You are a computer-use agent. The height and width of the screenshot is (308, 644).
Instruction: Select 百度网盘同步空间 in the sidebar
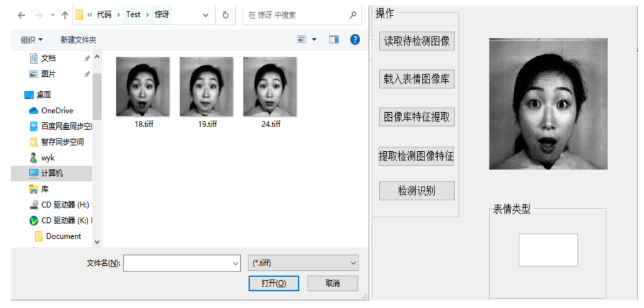tap(61, 126)
